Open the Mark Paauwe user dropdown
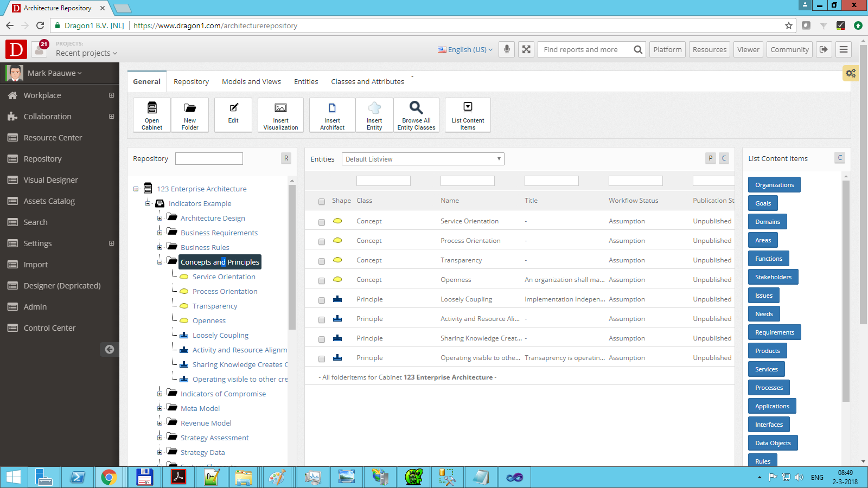The image size is (868, 488). click(54, 73)
